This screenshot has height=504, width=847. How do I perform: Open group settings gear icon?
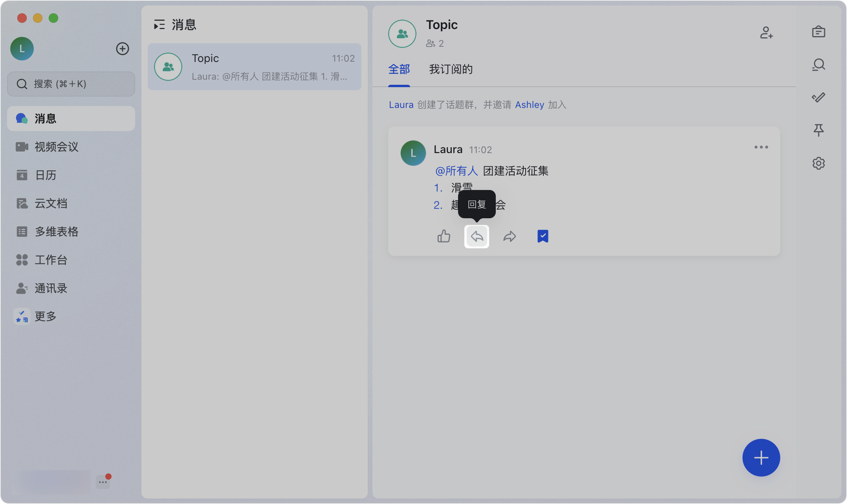[x=818, y=163]
